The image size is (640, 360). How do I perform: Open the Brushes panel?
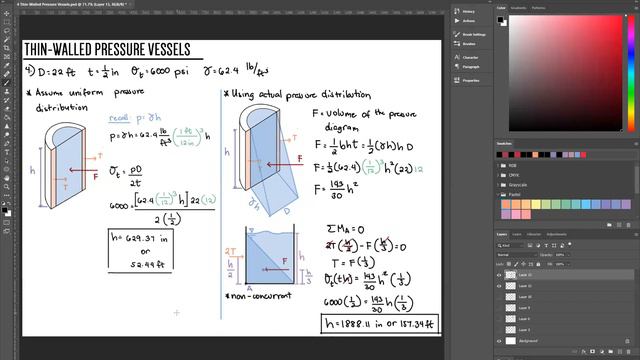(465, 44)
